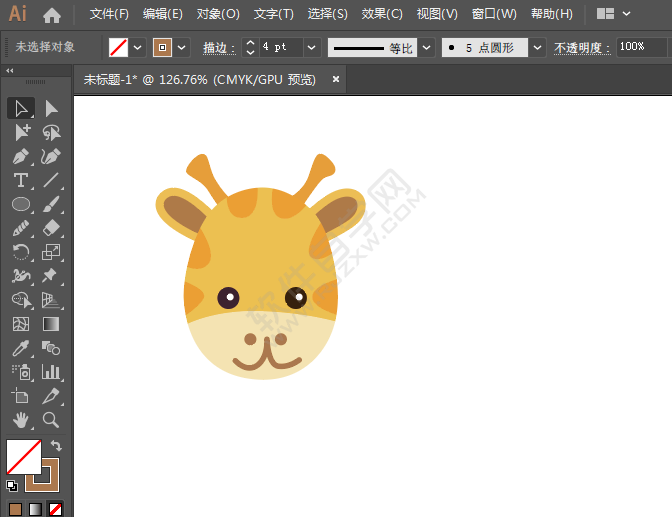
Task: Select the Hand tool
Action: 20,420
